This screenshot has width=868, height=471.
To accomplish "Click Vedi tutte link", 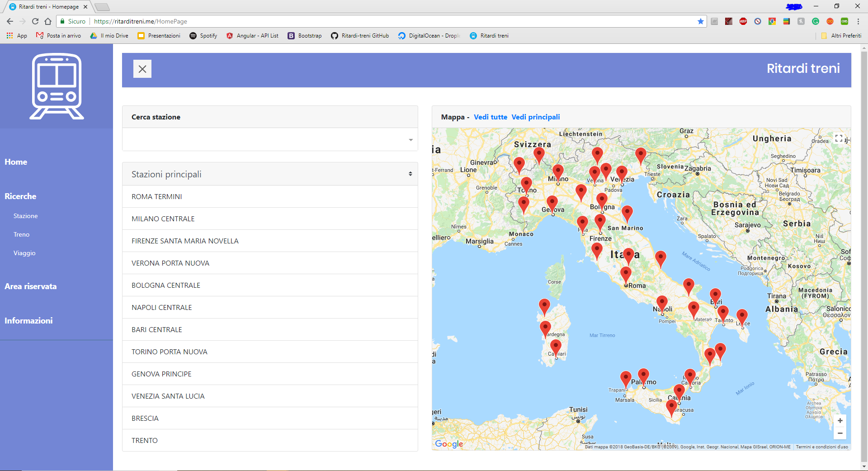I will point(491,117).
